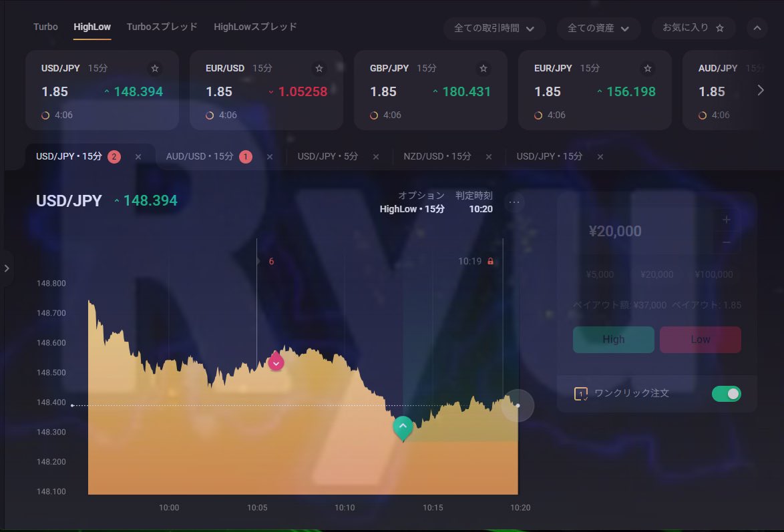Click the 1.05258 rate on EUR/USD card
784x532 pixels.
[x=303, y=92]
